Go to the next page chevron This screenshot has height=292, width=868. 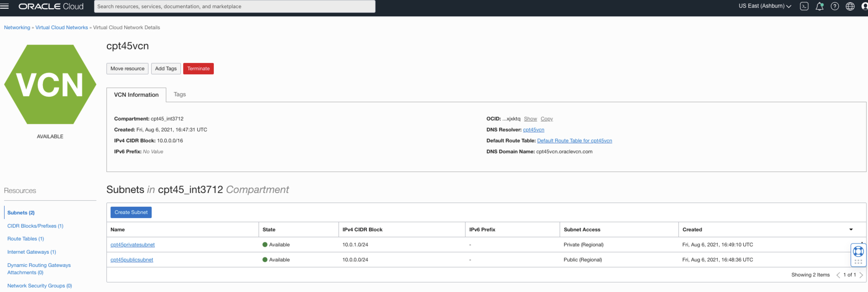pos(861,275)
